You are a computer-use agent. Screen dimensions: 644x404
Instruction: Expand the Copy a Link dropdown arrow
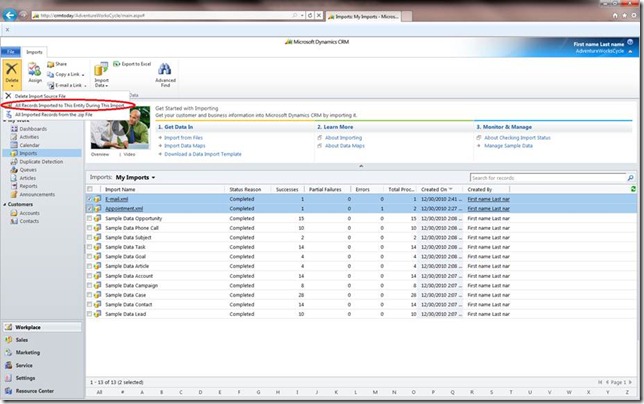tap(84, 74)
